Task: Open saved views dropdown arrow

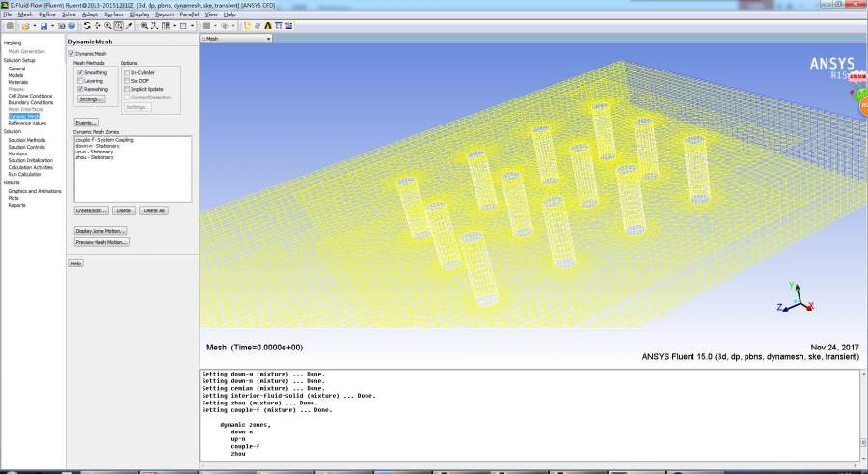Action: click(174, 26)
